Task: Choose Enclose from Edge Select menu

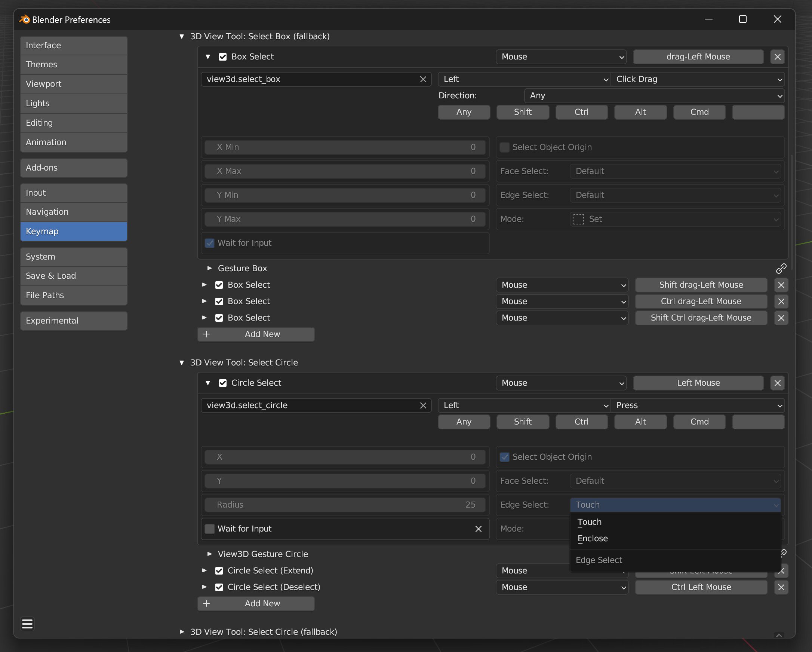Action: point(593,539)
